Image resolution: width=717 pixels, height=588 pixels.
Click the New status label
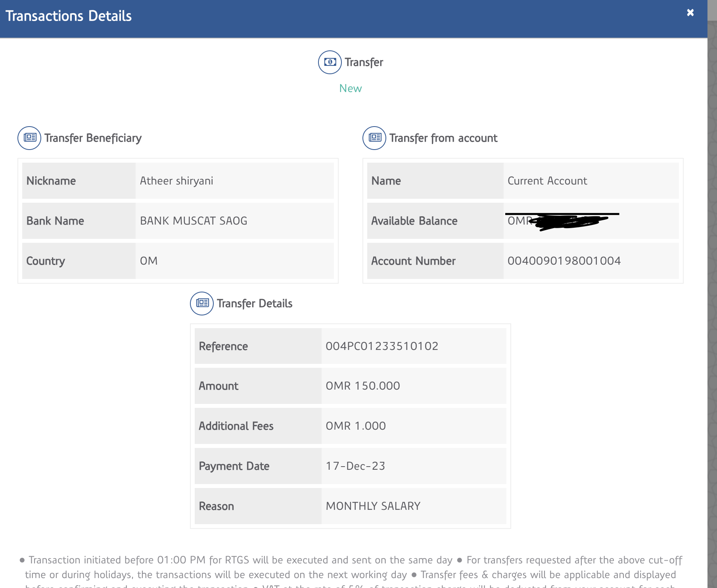pyautogui.click(x=350, y=88)
